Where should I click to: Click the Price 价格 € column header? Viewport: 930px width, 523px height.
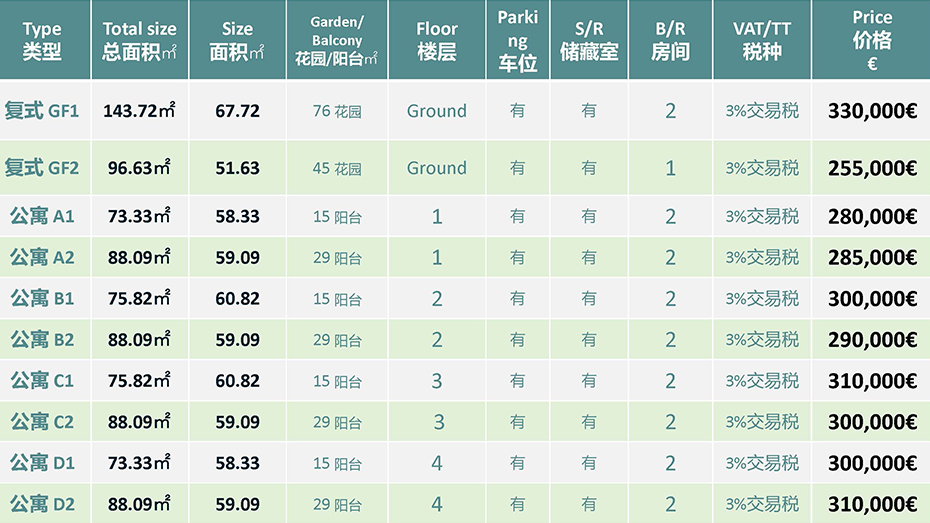coord(871,40)
